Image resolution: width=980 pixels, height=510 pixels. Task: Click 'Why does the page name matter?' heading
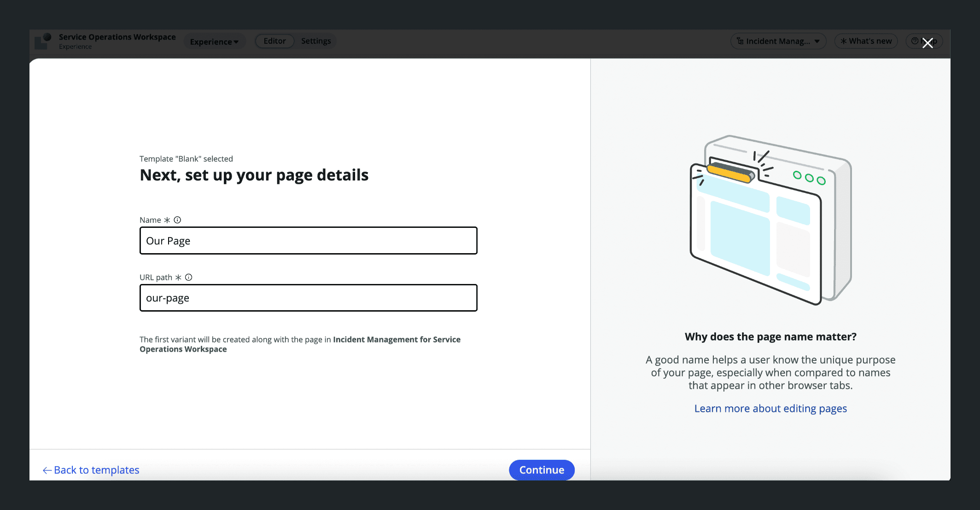[770, 337]
